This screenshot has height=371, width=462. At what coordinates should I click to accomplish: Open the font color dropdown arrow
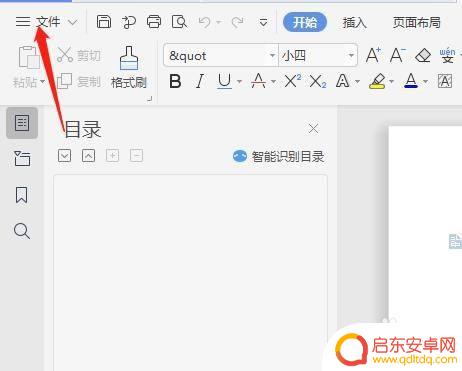(426, 81)
